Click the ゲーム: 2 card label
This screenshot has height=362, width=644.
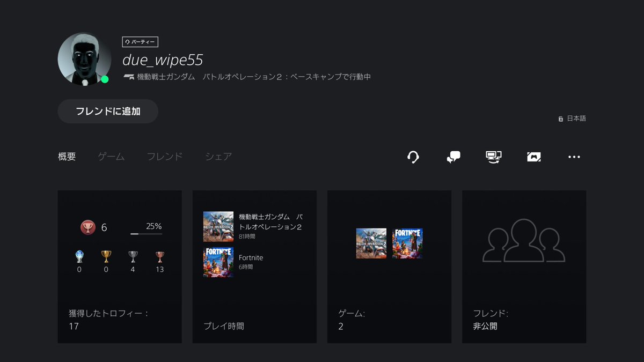352,320
